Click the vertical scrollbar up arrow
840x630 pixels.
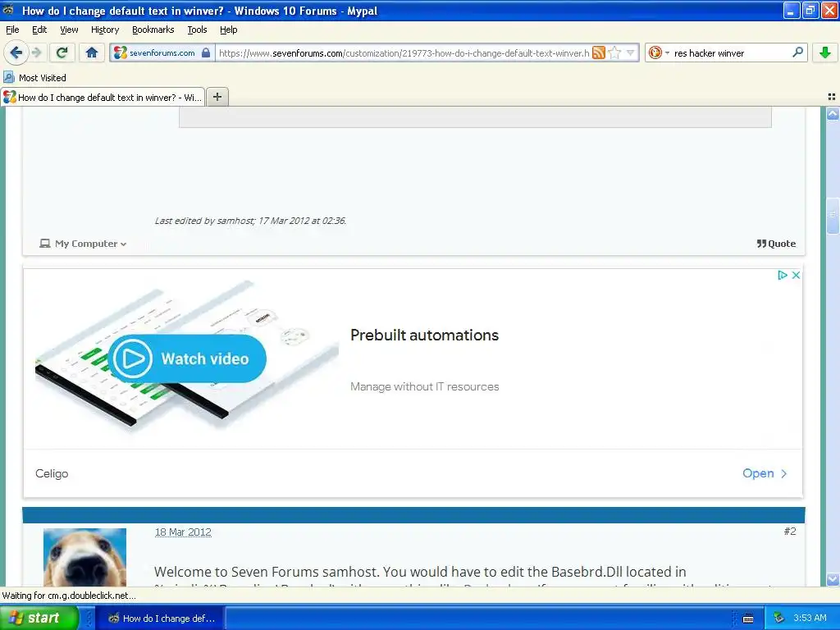click(x=833, y=113)
